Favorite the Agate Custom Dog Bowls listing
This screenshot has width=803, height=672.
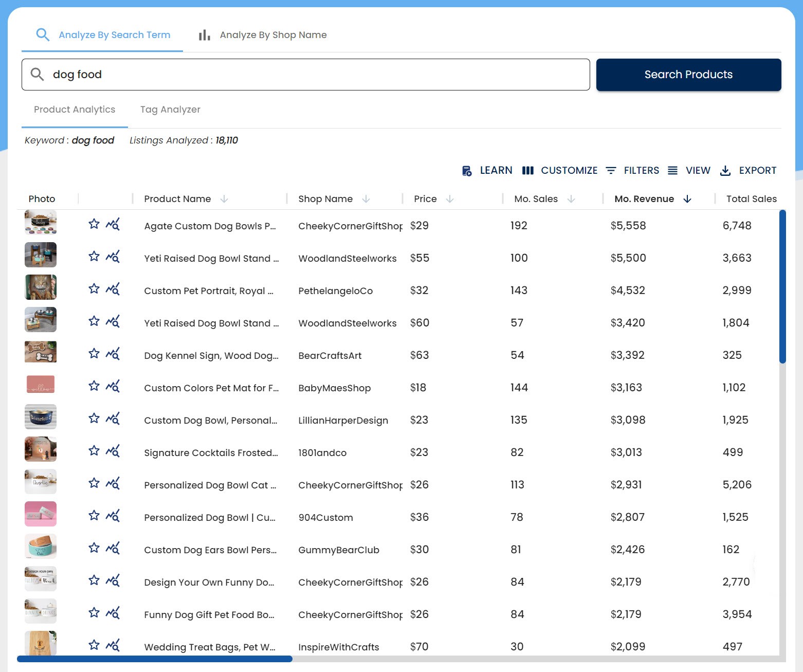pyautogui.click(x=94, y=224)
